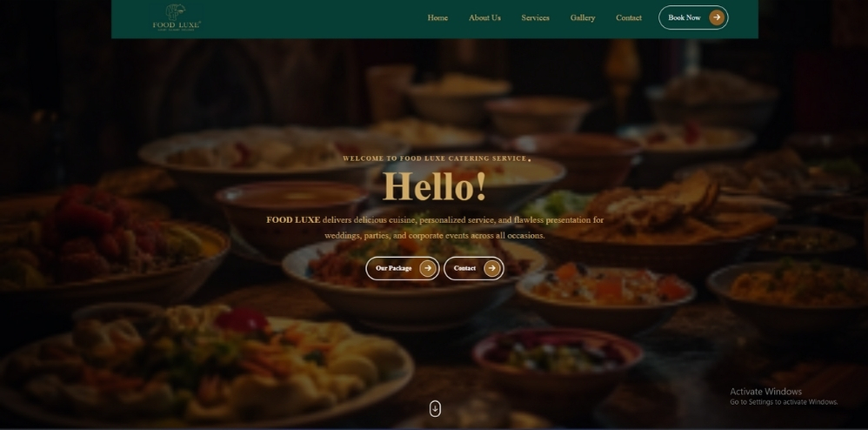This screenshot has height=430, width=868.
Task: Click the Food Luxe chef logo icon
Action: point(176,11)
